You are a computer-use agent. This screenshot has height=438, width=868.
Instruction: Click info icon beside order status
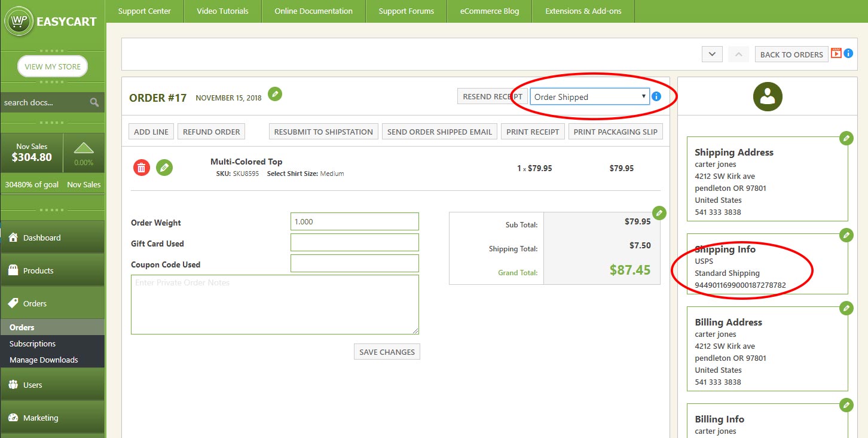point(656,96)
